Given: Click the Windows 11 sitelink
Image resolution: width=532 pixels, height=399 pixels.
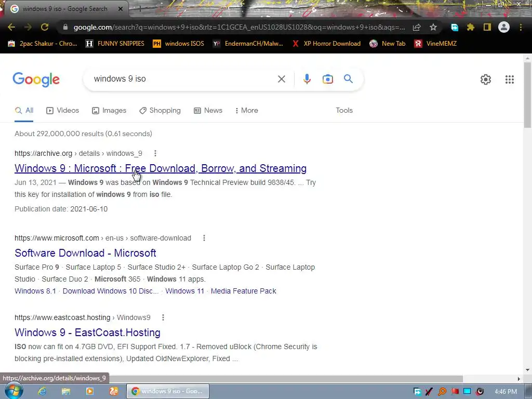Looking at the screenshot, I should 184,291.
